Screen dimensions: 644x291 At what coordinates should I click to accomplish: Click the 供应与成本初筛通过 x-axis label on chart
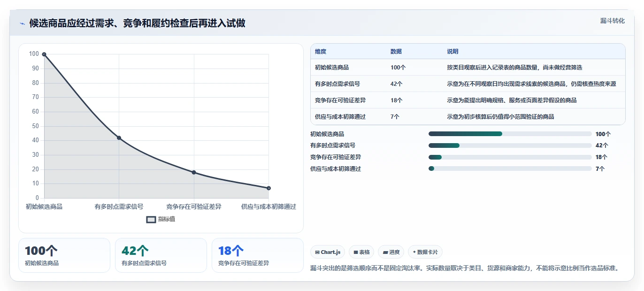[268, 207]
